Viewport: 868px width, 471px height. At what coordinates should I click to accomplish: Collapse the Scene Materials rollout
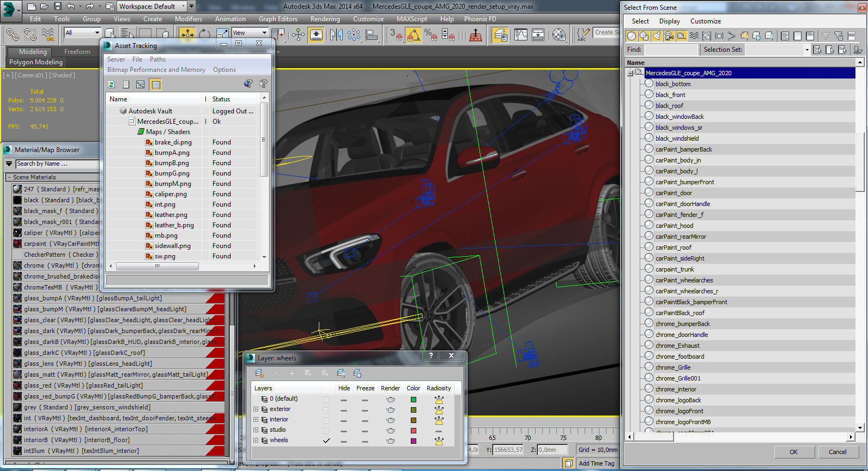tap(9, 177)
